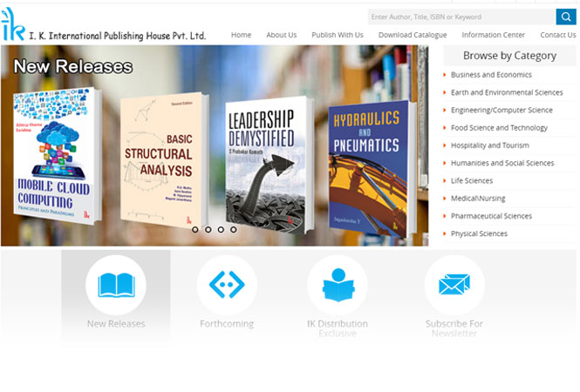Browse Humanities and Social Sciences category
Viewport: 580px width, 392px height.
tap(502, 163)
